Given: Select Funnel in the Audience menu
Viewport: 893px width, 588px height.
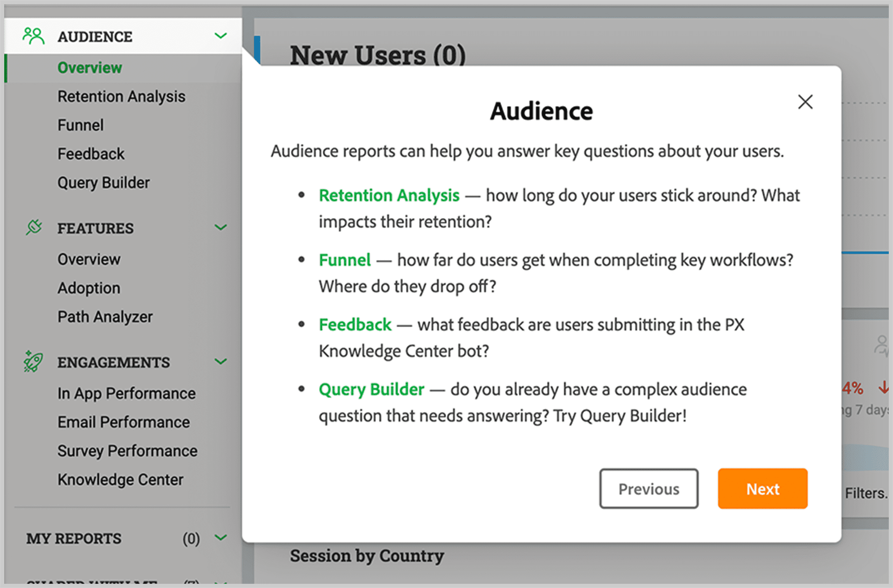Looking at the screenshot, I should point(80,125).
